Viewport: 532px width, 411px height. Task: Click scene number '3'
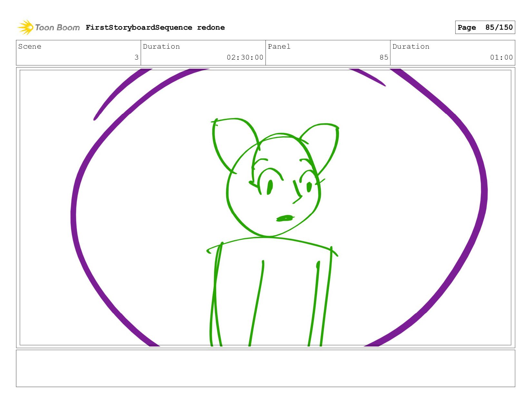click(x=136, y=57)
